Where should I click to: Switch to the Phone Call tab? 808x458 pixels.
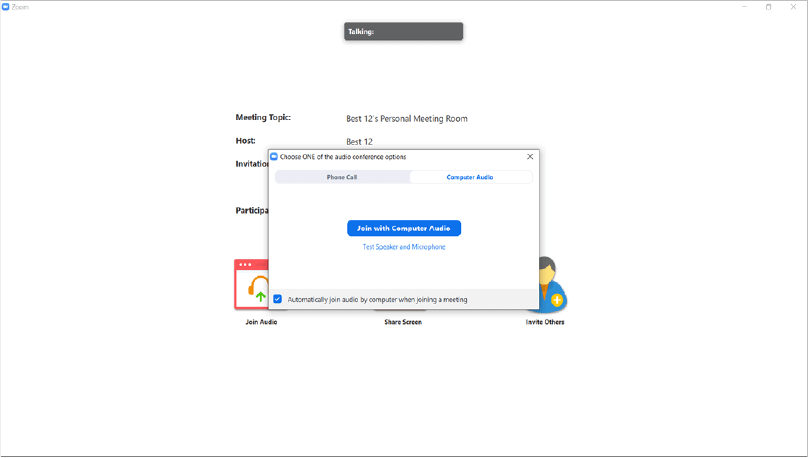tap(341, 177)
